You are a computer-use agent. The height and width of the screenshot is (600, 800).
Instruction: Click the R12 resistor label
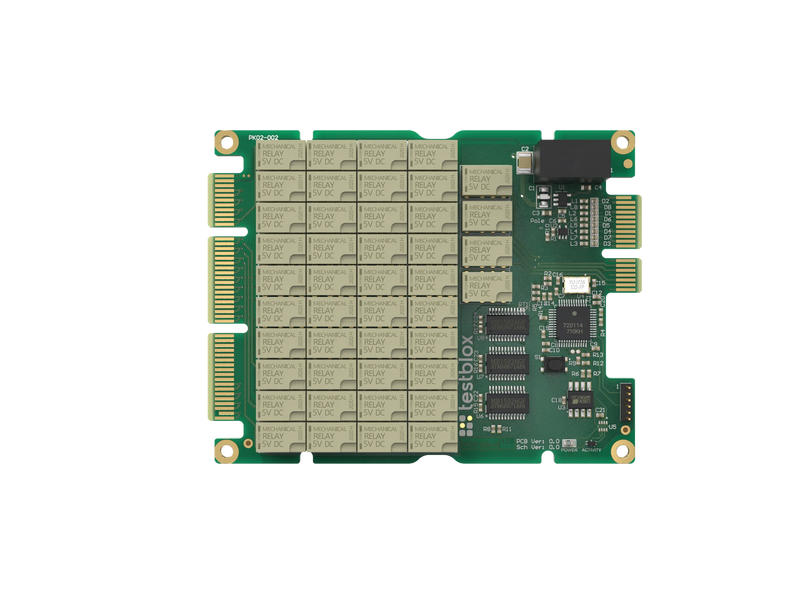598,363
